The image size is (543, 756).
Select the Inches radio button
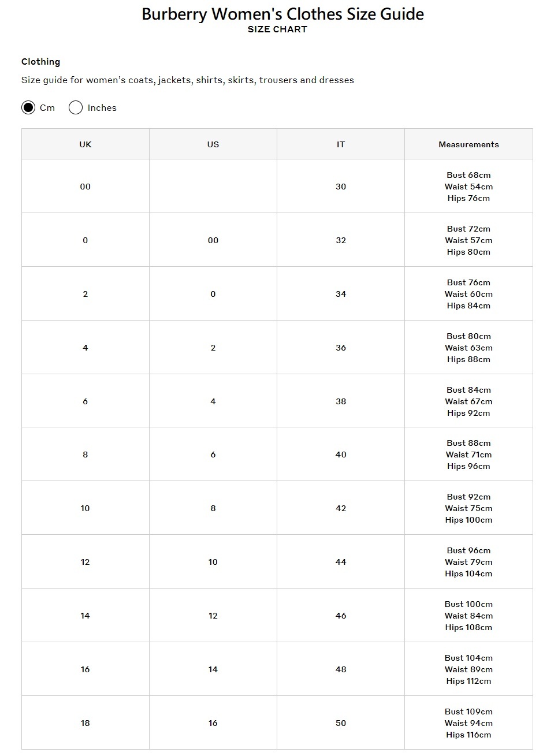[76, 107]
